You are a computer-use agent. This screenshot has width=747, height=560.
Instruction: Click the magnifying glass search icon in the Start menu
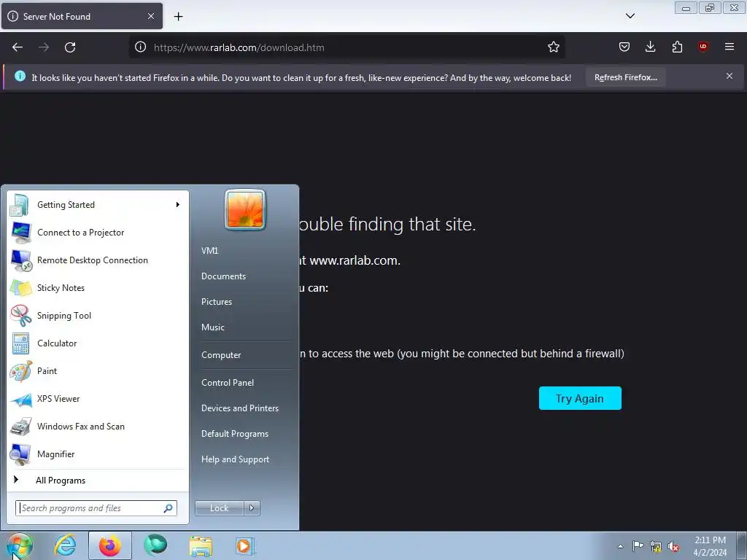pyautogui.click(x=169, y=508)
